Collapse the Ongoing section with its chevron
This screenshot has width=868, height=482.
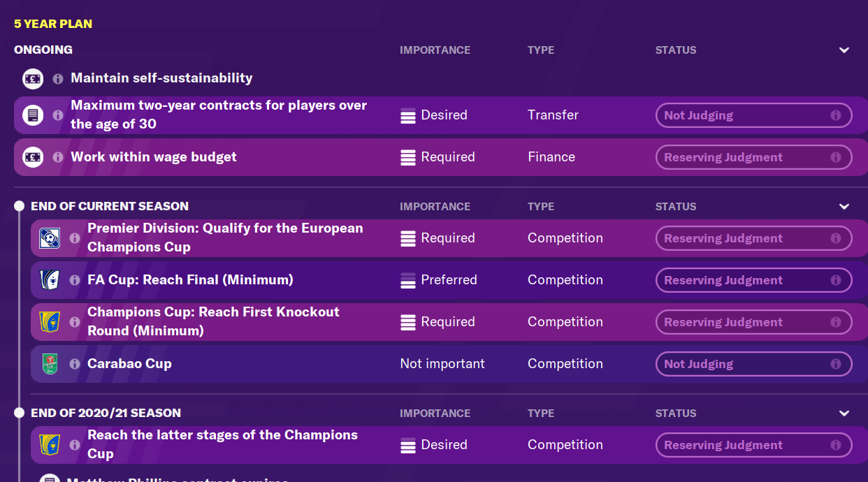pos(844,50)
